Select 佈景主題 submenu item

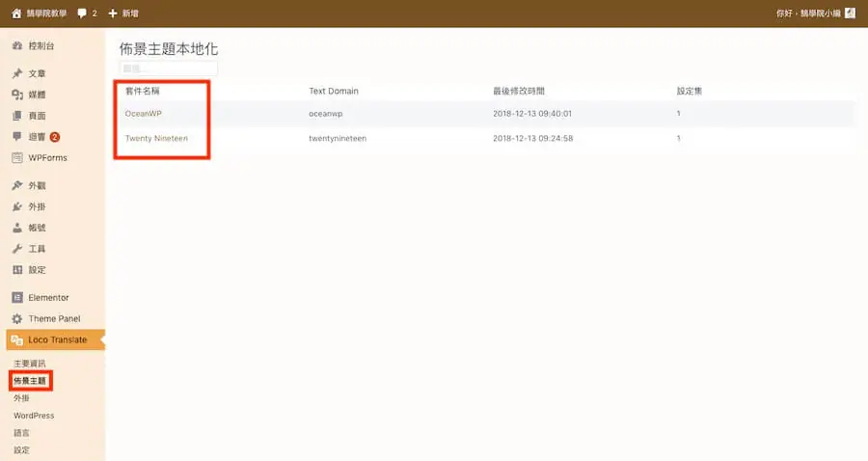[30, 381]
